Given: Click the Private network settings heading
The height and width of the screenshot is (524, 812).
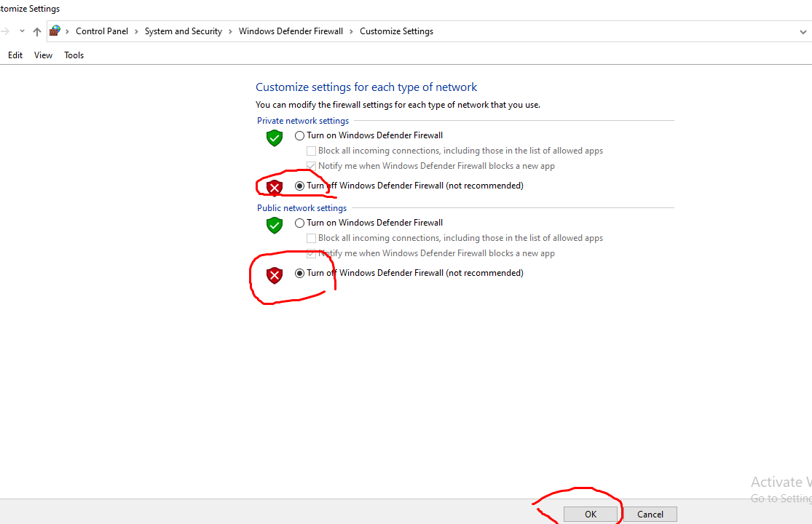Looking at the screenshot, I should pyautogui.click(x=303, y=121).
